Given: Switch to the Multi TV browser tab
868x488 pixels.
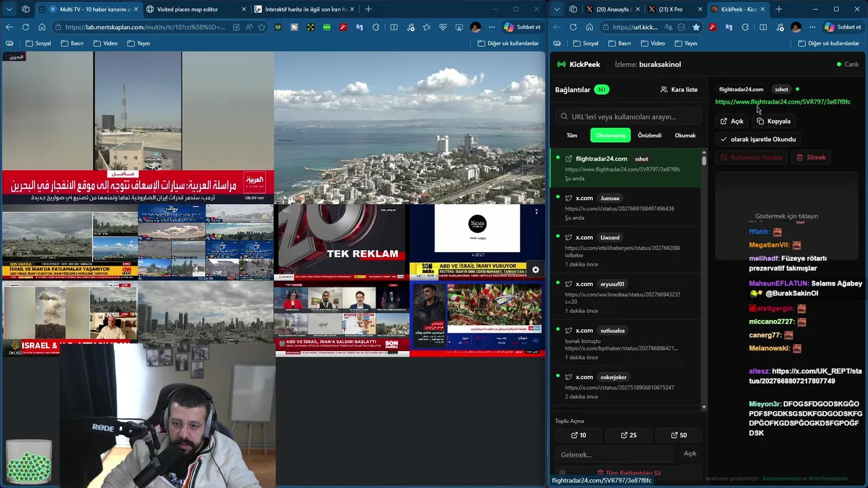Looking at the screenshot, I should tap(88, 9).
